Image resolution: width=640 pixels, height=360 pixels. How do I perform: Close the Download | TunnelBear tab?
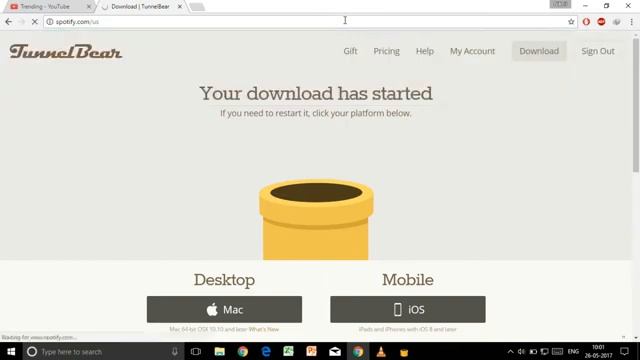pos(180,7)
